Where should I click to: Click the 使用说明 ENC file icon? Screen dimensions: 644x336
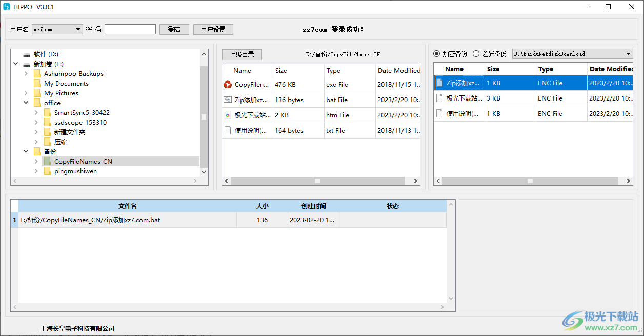(x=439, y=113)
